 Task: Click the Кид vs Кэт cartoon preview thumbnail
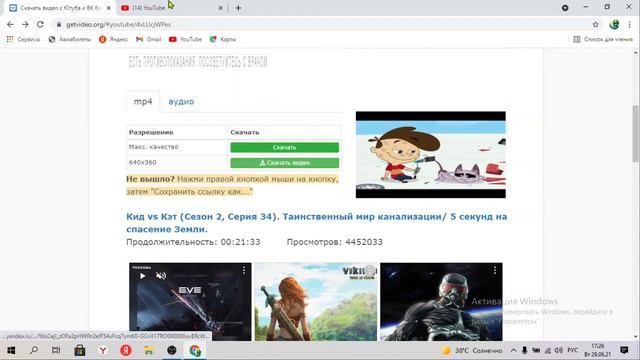(x=431, y=155)
